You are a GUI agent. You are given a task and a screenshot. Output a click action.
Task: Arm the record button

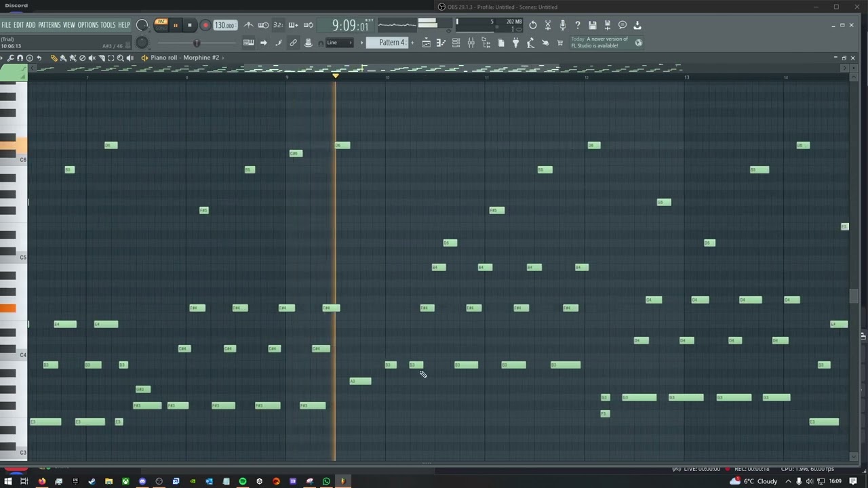pyautogui.click(x=205, y=25)
